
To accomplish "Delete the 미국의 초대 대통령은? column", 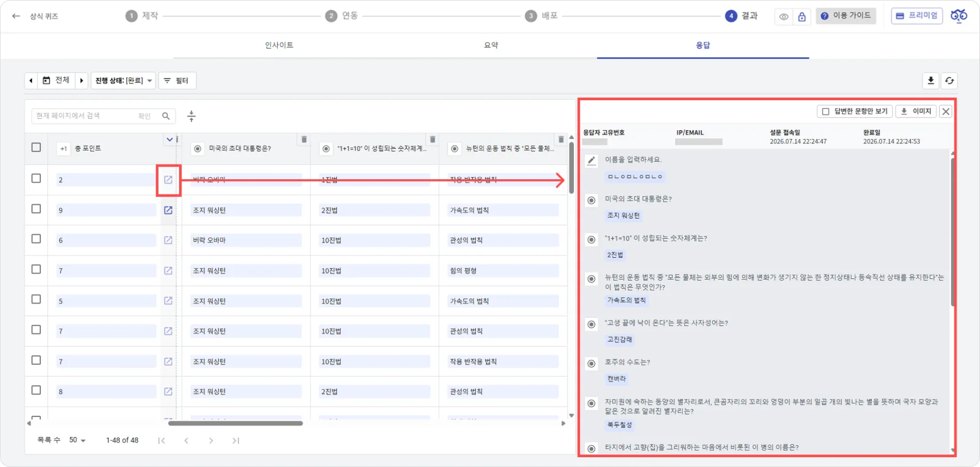I will pyautogui.click(x=304, y=140).
